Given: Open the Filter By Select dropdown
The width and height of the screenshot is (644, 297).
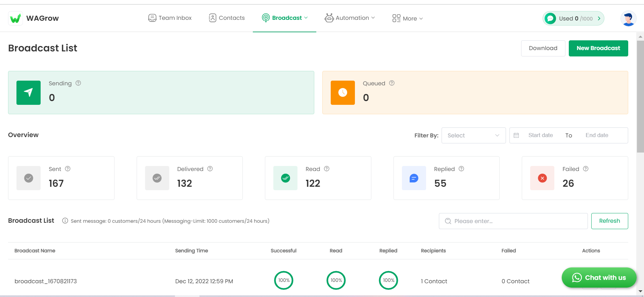Looking at the screenshot, I should tap(473, 135).
